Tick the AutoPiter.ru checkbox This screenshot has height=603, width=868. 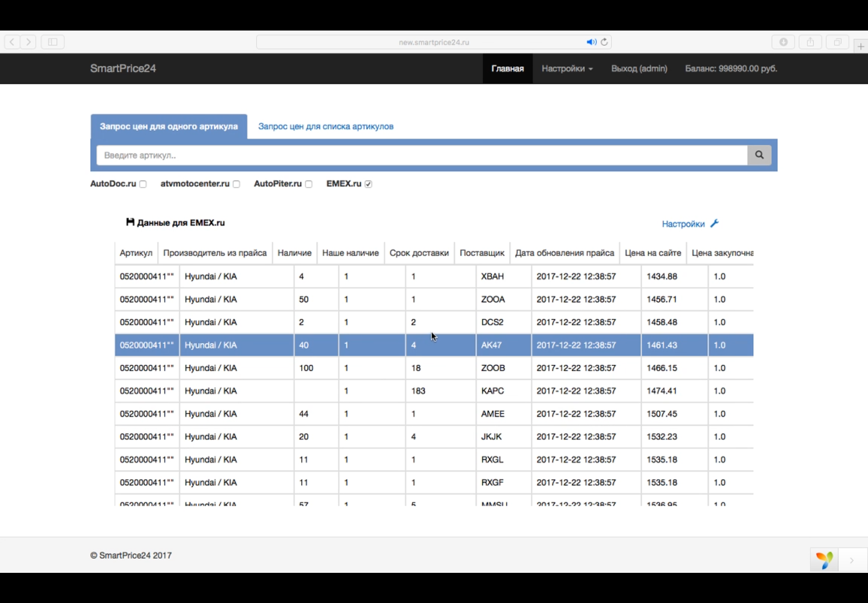point(309,184)
